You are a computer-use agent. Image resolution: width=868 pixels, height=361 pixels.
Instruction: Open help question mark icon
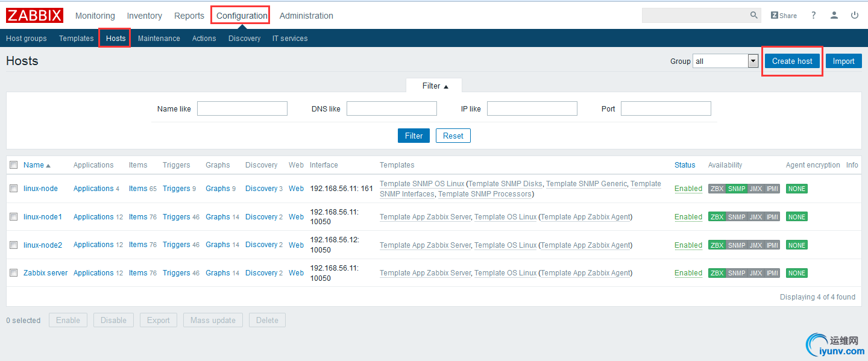click(813, 15)
